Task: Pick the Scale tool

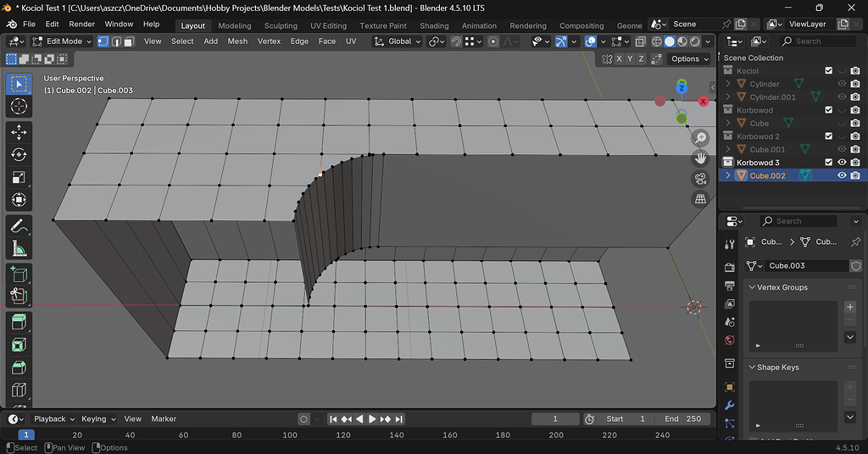Action: point(19,178)
